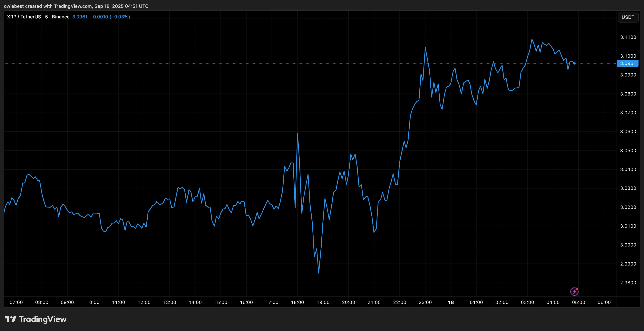Click the 22:00 time axis label

399,302
